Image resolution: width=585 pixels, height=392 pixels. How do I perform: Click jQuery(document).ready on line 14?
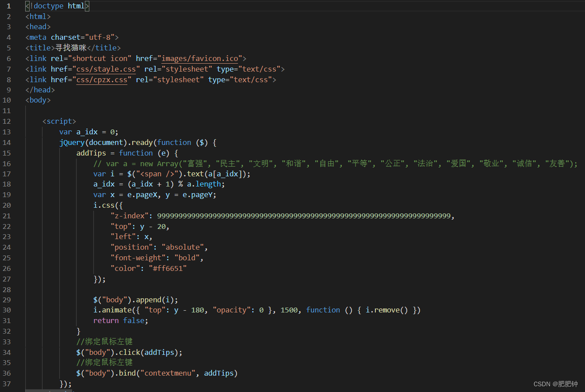click(x=106, y=142)
